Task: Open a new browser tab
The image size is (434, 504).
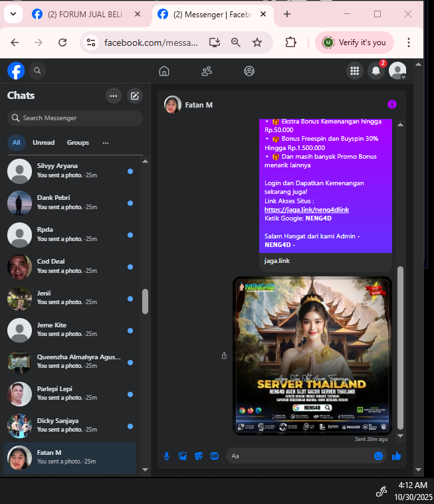Action: pyautogui.click(x=287, y=14)
